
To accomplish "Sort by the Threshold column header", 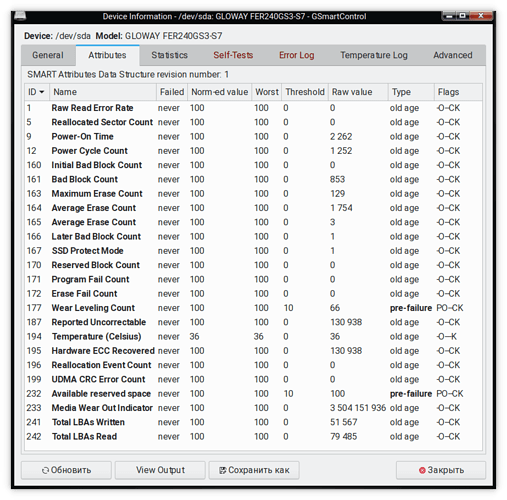I will [x=305, y=92].
